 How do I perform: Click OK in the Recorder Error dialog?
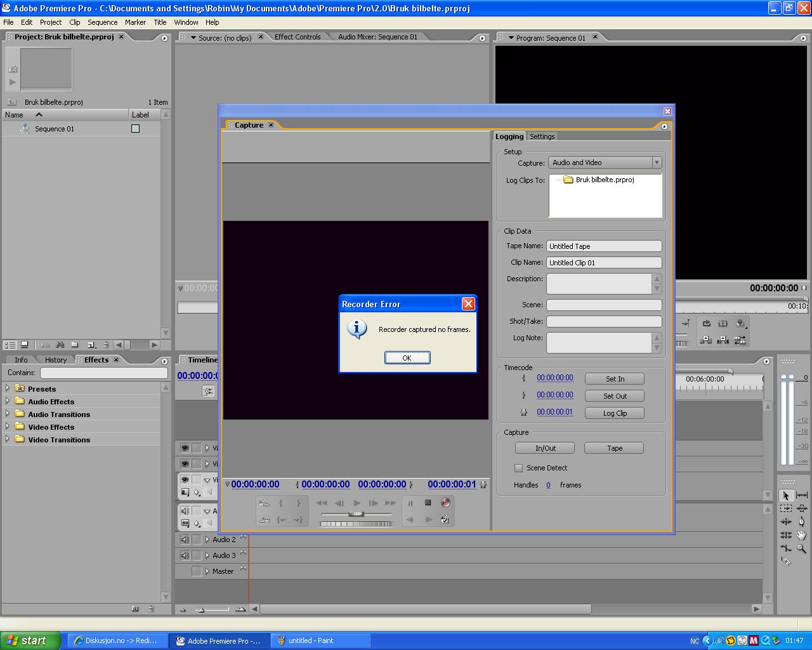(x=407, y=358)
